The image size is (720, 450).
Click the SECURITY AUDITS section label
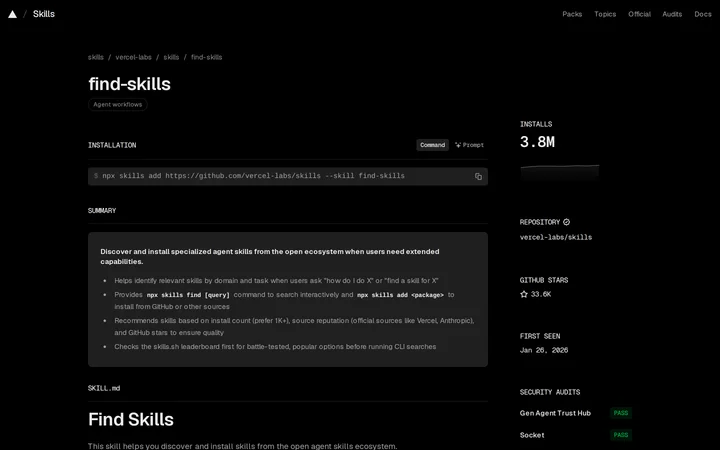point(550,392)
